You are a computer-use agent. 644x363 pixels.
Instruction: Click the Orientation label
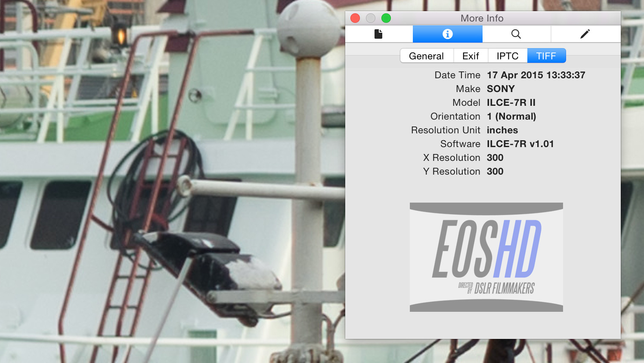point(455,116)
